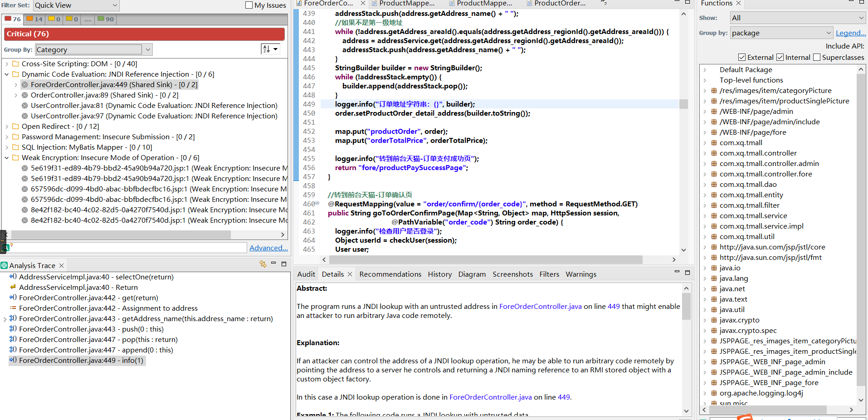Switch to the Screenshots tab
Viewport: 868px width, 420px height.
[x=512, y=274]
